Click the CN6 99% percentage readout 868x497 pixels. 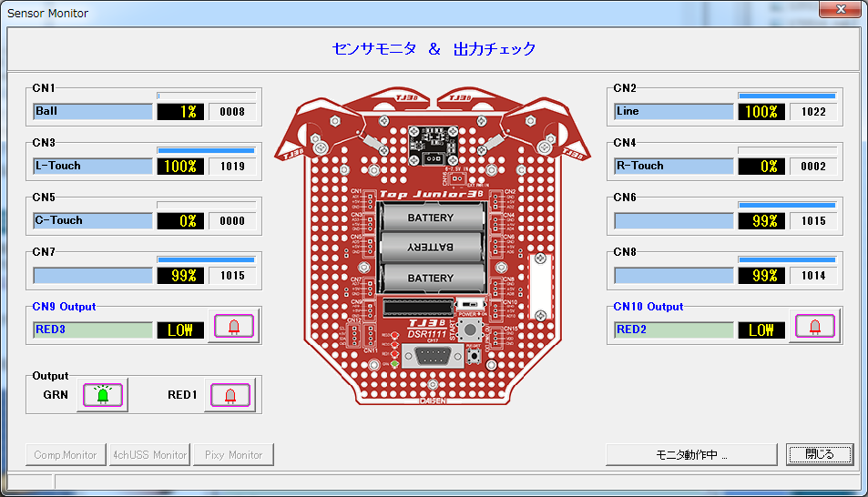761,221
